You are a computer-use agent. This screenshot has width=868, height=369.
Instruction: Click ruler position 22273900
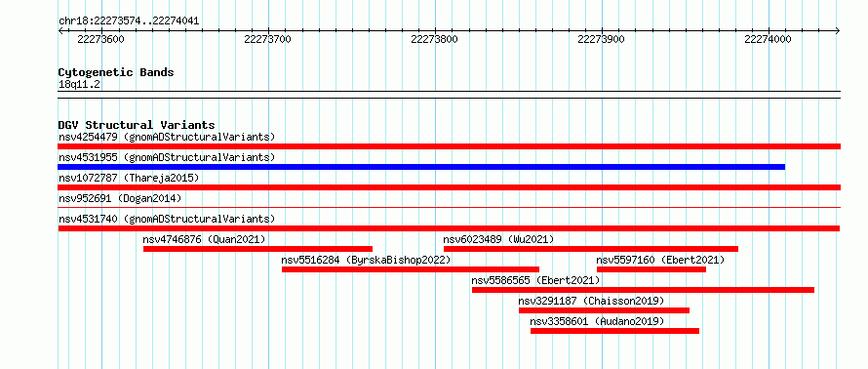click(x=601, y=40)
